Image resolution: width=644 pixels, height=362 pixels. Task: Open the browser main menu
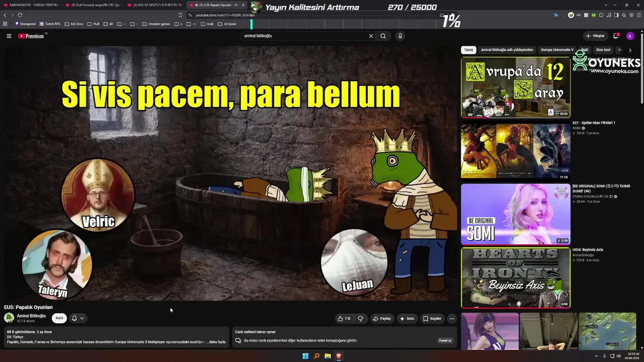pyautogui.click(x=639, y=15)
